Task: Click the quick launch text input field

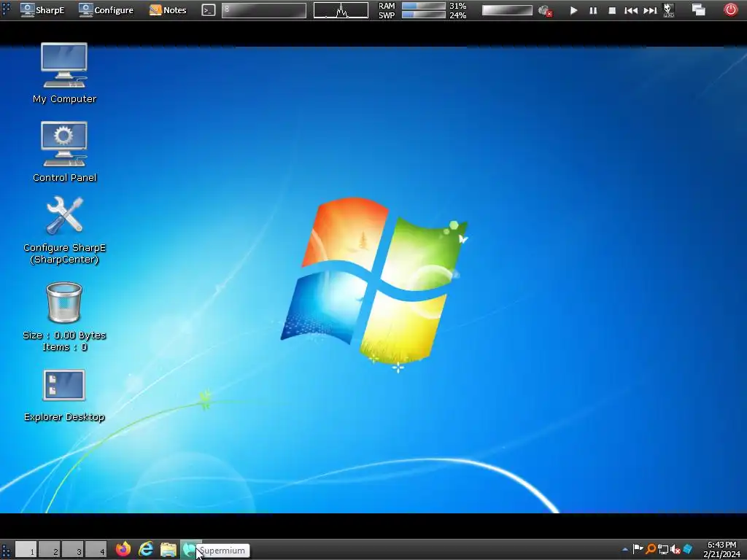Action: coord(264,10)
